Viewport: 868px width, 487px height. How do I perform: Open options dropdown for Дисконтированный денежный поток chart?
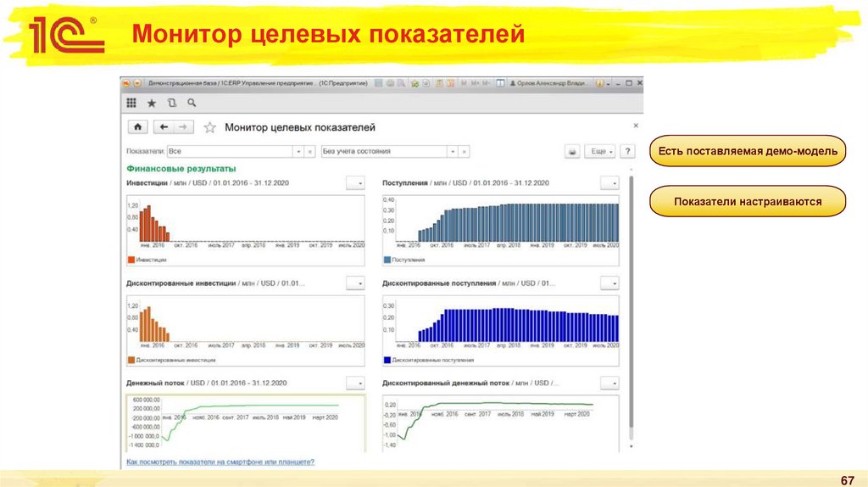pyautogui.click(x=609, y=383)
